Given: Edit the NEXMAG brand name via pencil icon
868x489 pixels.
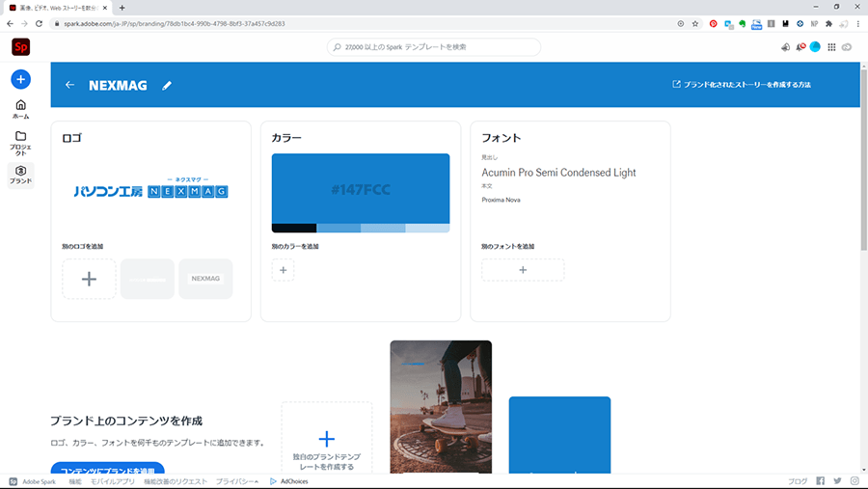Looking at the screenshot, I should tap(167, 85).
